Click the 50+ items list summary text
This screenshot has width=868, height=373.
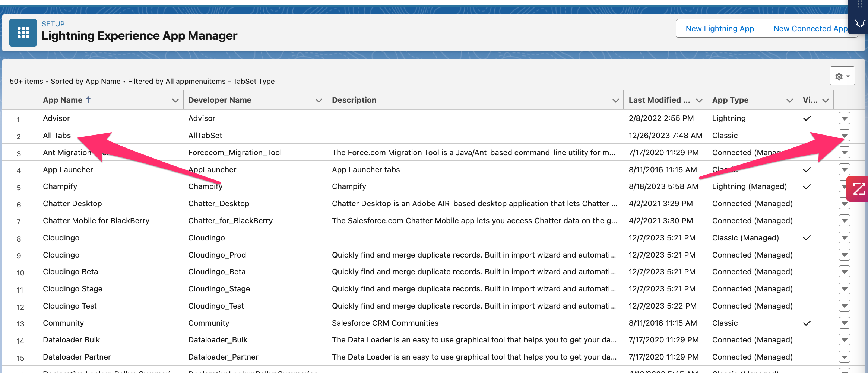pyautogui.click(x=142, y=81)
